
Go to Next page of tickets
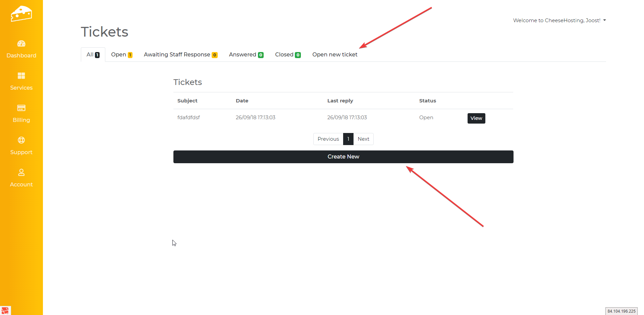click(x=363, y=139)
